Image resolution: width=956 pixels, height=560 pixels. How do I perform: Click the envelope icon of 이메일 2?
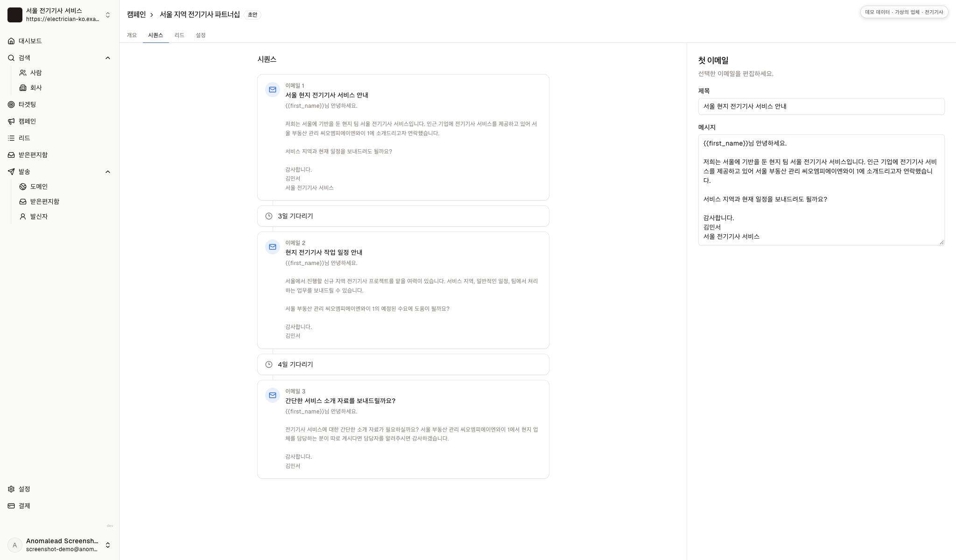pyautogui.click(x=273, y=247)
